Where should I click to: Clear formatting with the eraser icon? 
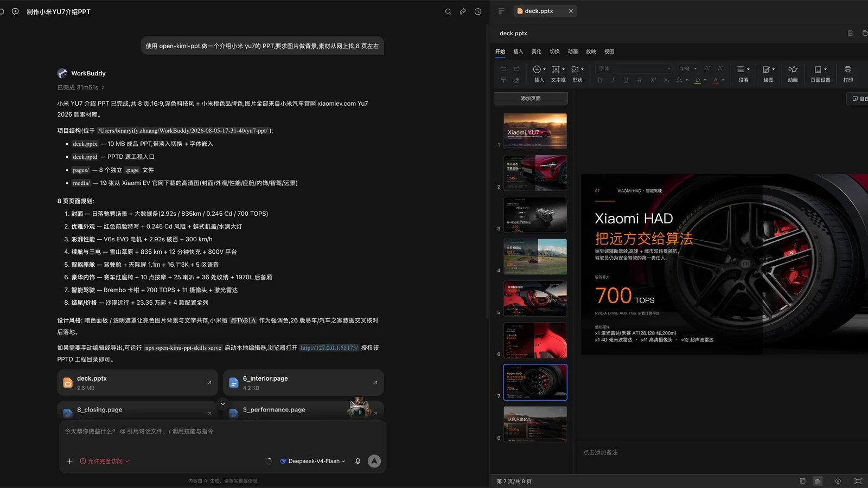516,80
